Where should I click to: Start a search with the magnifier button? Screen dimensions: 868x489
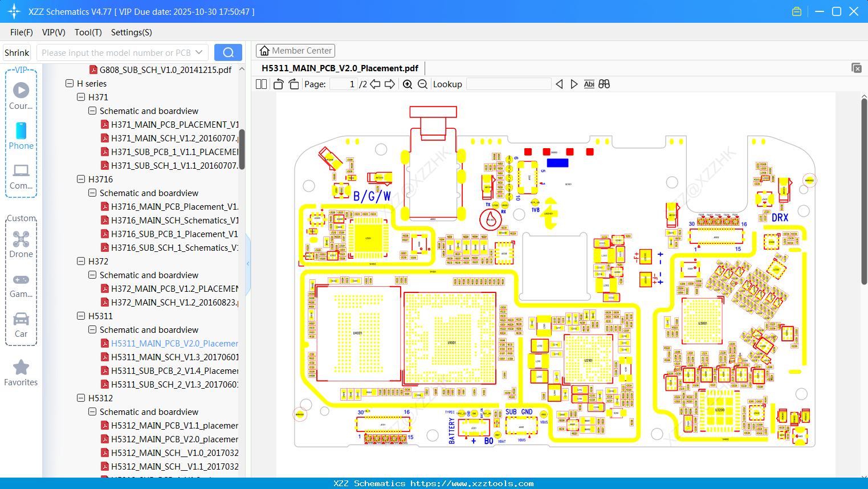click(x=228, y=52)
